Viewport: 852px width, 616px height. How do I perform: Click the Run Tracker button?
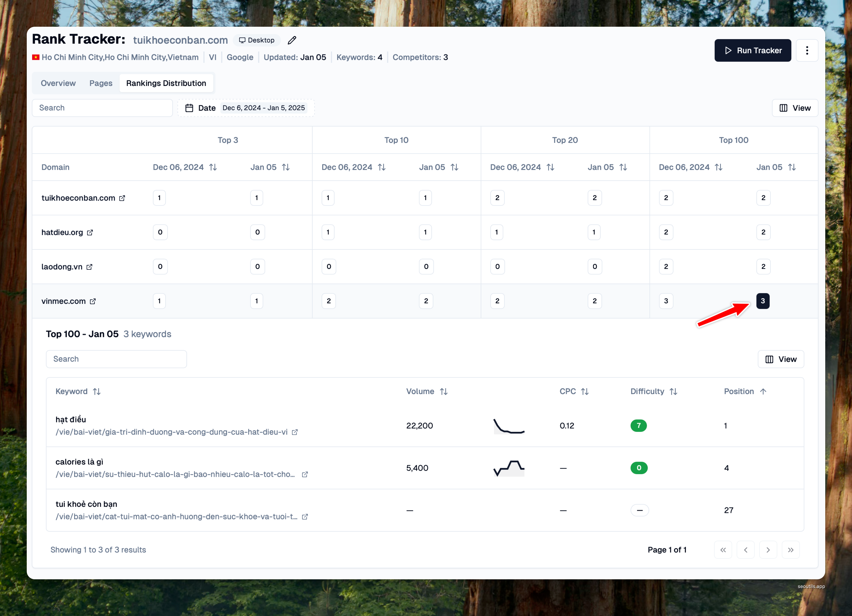(x=752, y=50)
